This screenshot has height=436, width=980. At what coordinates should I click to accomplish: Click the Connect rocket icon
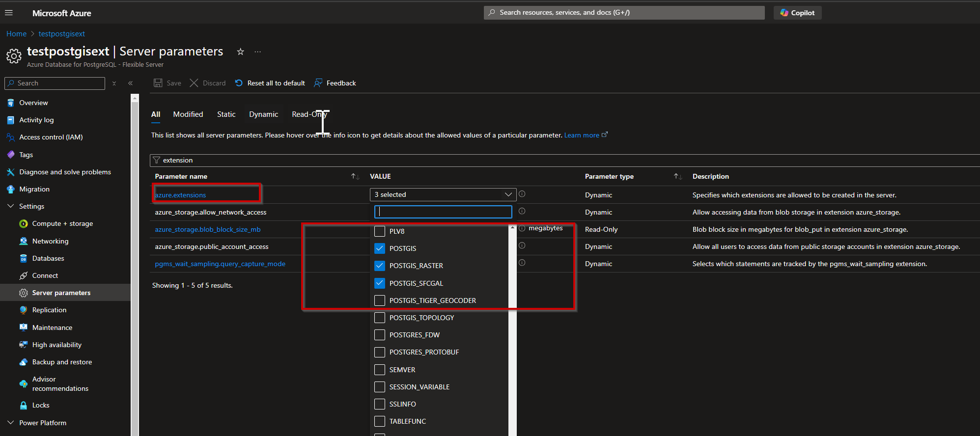(x=23, y=276)
